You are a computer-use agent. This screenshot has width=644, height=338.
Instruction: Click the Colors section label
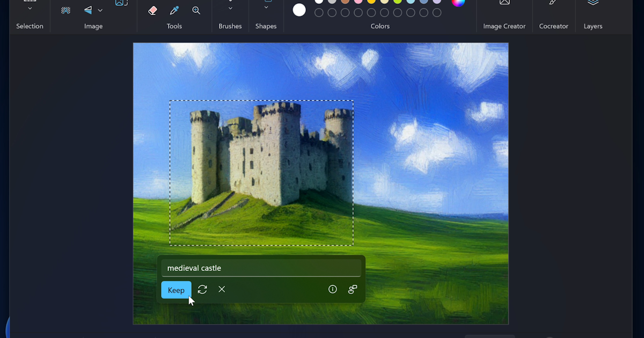tap(380, 26)
